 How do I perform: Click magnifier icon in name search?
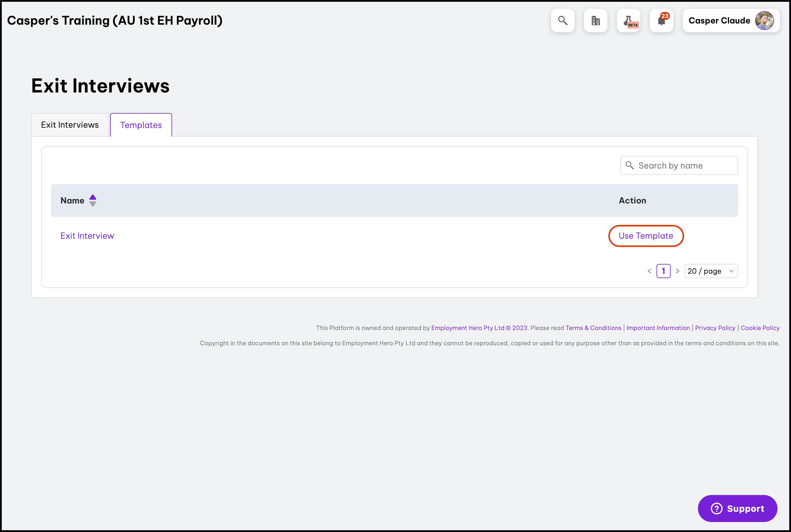click(630, 165)
